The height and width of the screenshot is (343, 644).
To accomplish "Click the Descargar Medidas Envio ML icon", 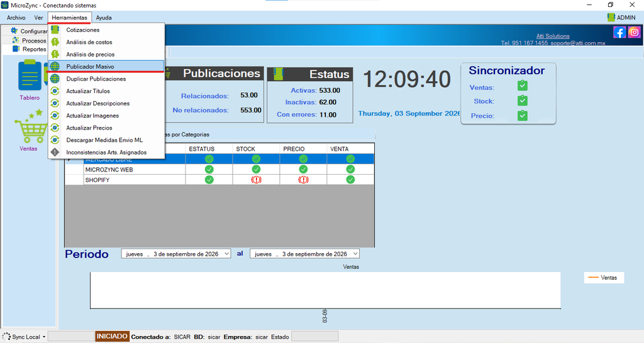I will point(55,140).
